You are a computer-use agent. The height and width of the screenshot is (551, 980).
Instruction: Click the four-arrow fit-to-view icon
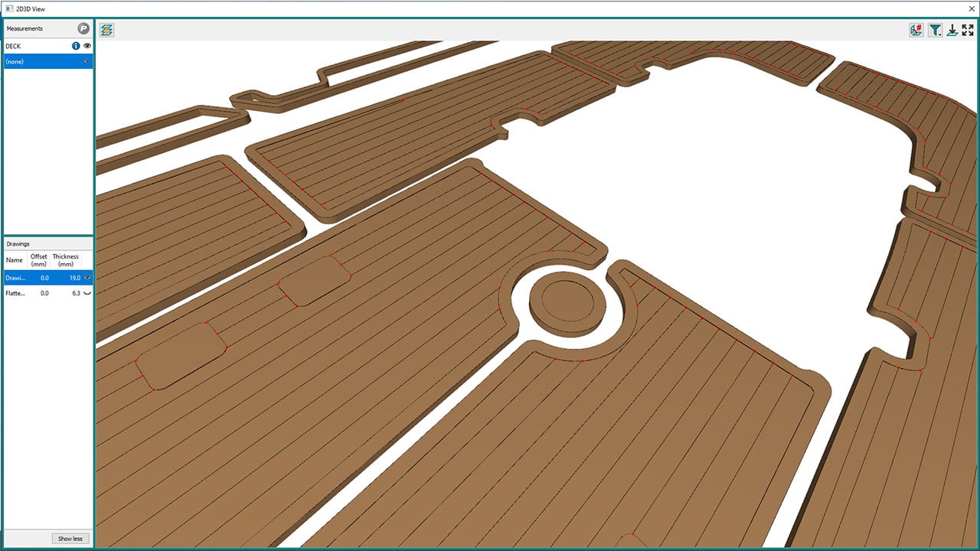tap(968, 30)
